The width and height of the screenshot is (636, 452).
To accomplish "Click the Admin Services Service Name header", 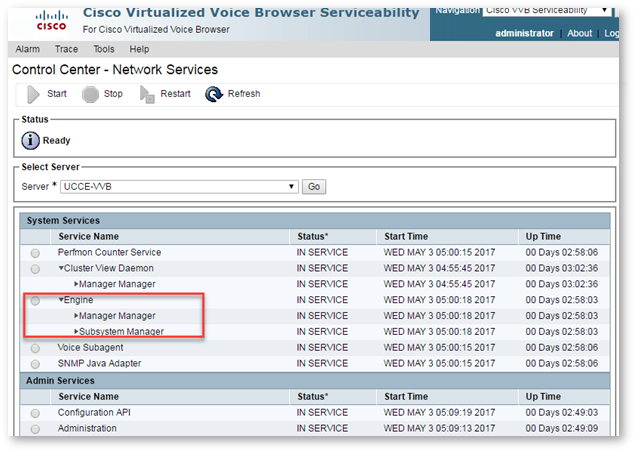I will point(88,396).
